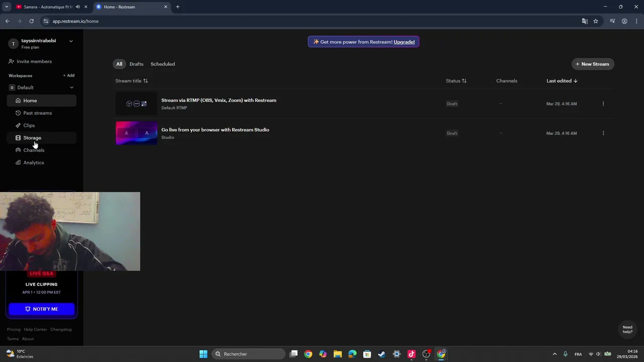The height and width of the screenshot is (362, 644).
Task: Select the Drafts tab
Action: pyautogui.click(x=136, y=64)
